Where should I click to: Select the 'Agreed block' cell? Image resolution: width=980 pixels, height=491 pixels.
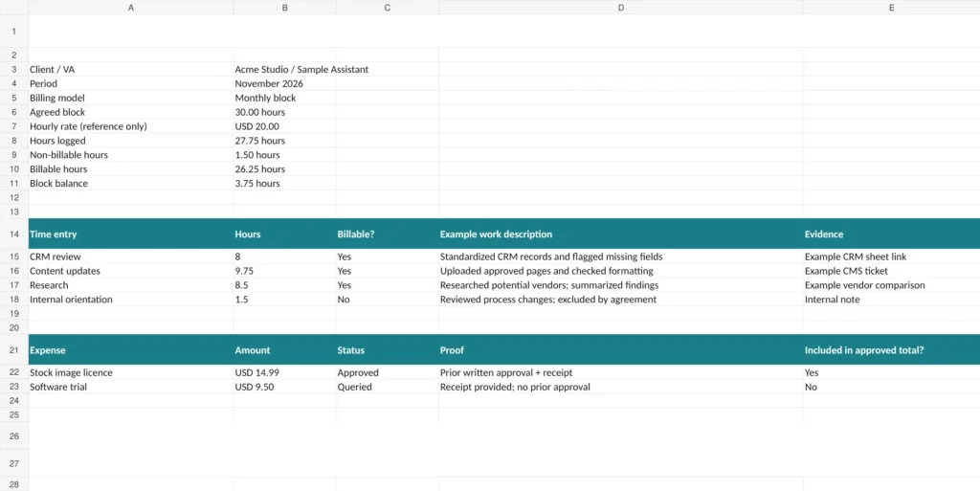[x=130, y=112]
